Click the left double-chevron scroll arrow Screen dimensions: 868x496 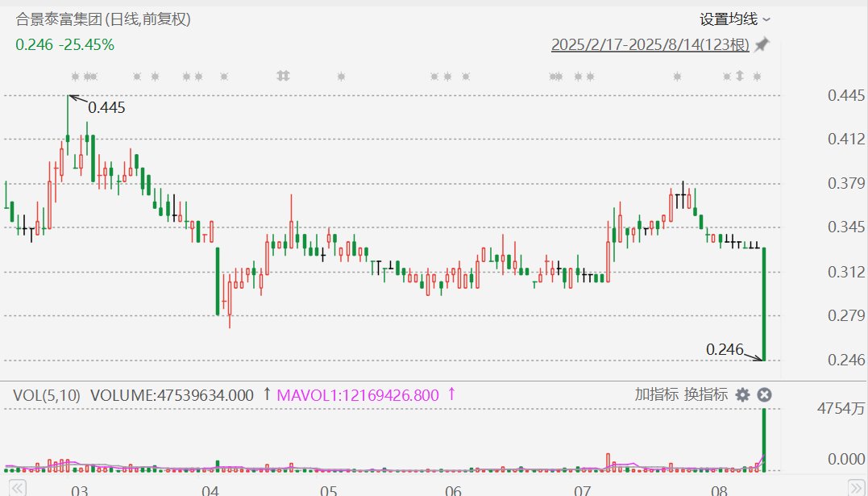tap(18, 488)
